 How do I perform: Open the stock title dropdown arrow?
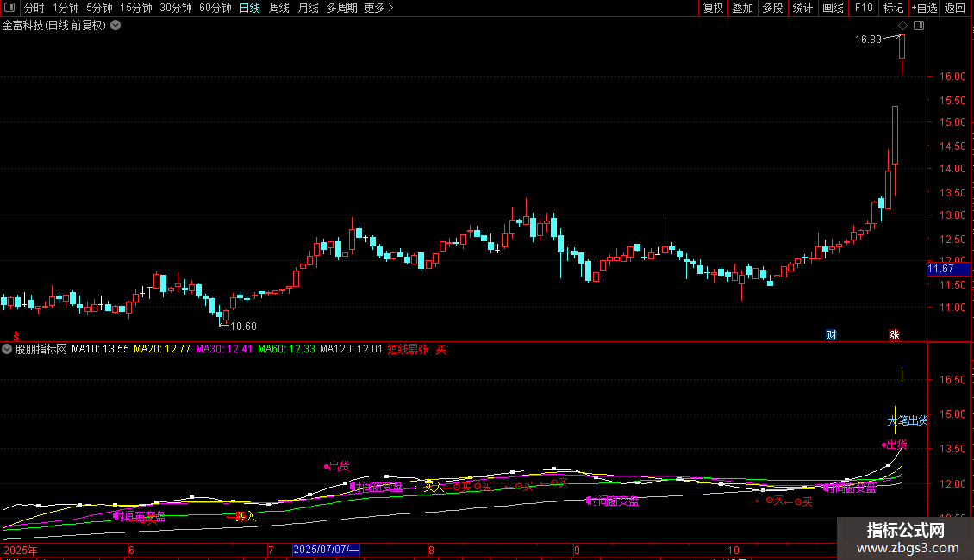[x=116, y=26]
